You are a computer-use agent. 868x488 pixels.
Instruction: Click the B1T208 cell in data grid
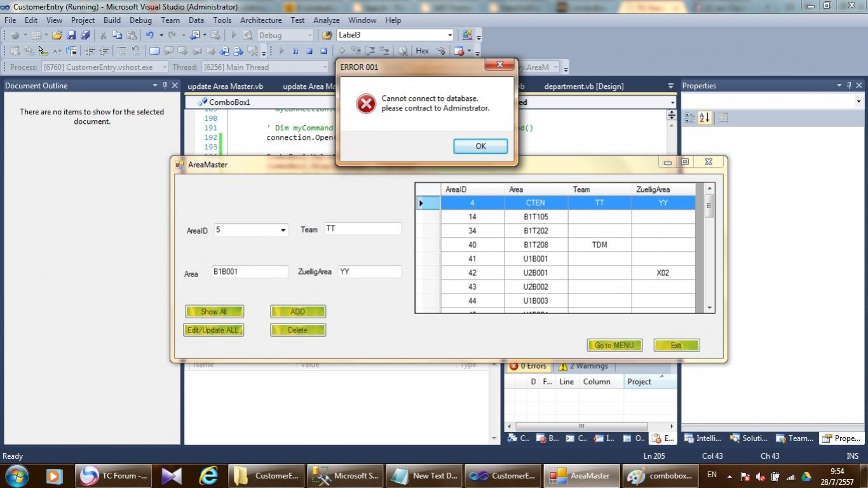point(536,245)
